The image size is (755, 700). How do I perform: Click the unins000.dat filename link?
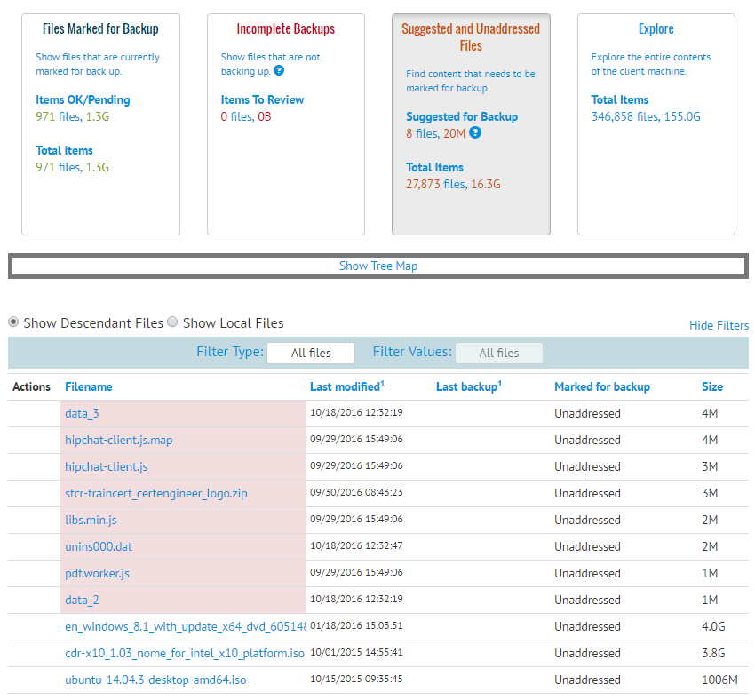click(x=98, y=546)
